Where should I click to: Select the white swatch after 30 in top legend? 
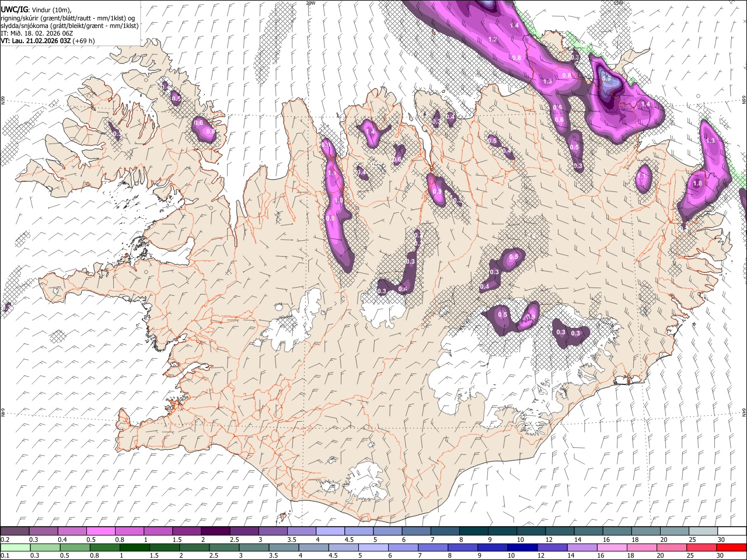731,531
